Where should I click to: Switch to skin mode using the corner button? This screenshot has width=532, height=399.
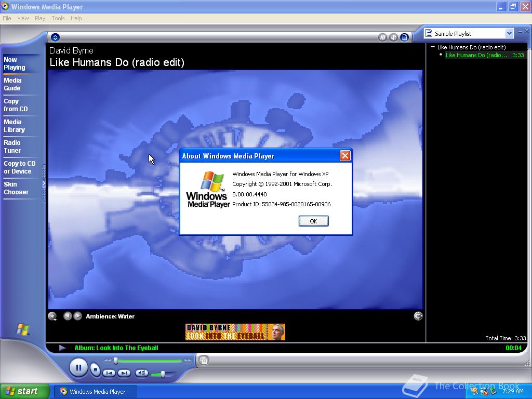204,361
